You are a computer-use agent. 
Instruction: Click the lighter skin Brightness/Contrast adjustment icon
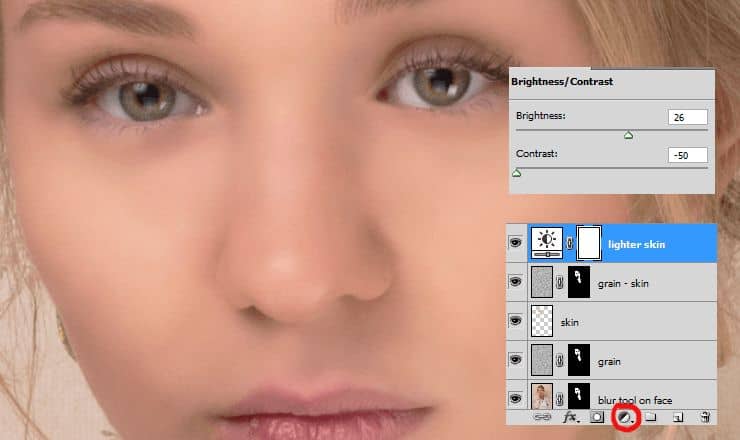pos(545,243)
